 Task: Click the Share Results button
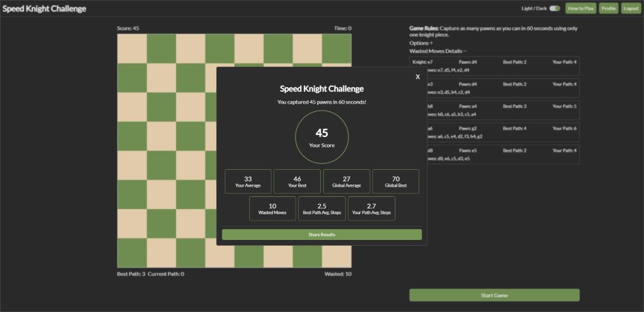click(x=321, y=235)
